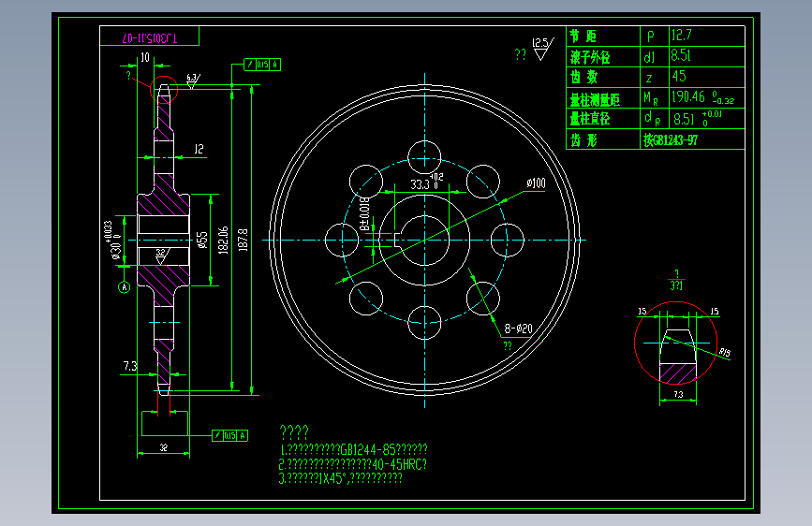Select the 量柱直径 table label

pos(590,119)
